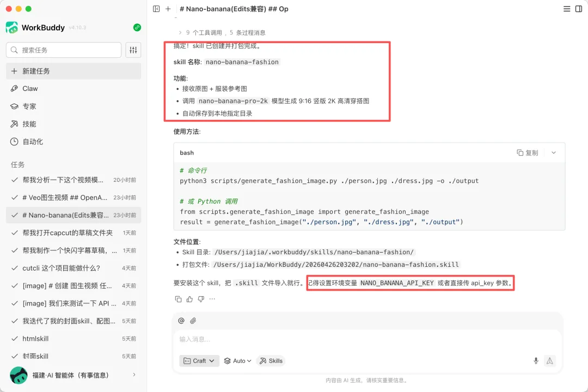588x392 pixels.
Task: Click the NANO_BANANA_API_KEY variable text
Action: click(x=397, y=283)
